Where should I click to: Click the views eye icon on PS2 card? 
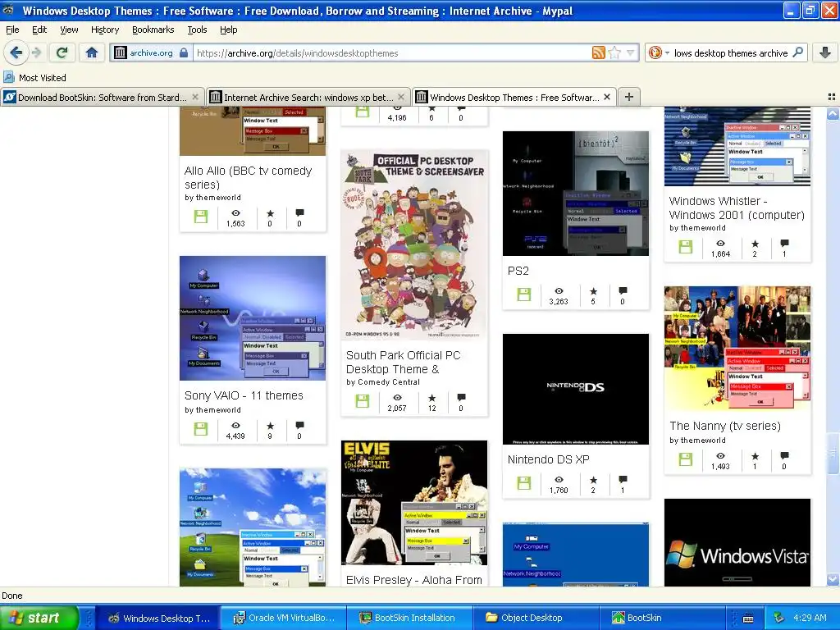pos(559,291)
